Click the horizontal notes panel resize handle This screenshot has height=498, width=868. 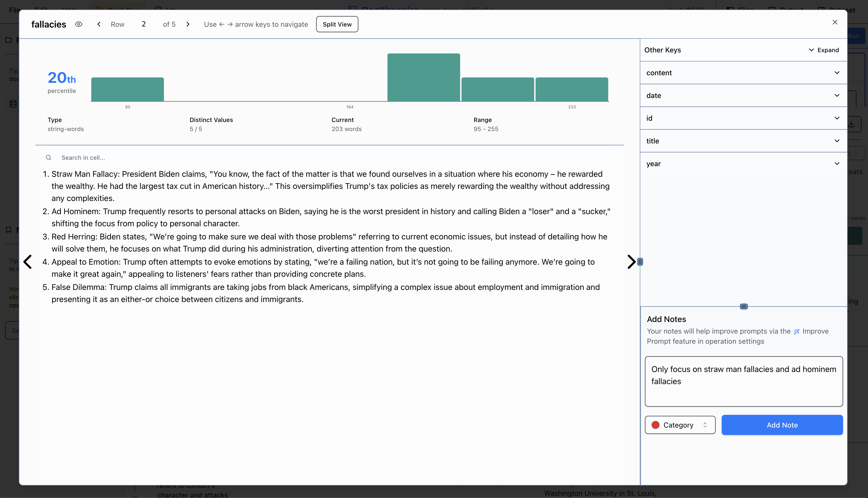coord(744,307)
